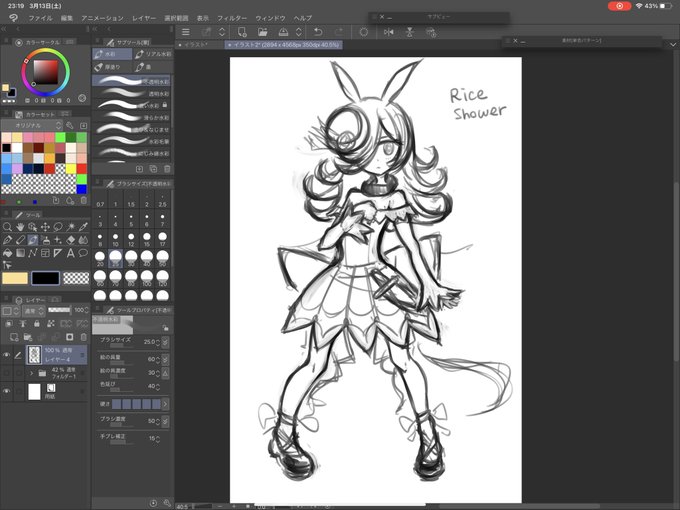
Task: Expand hardness options arrow
Action: coord(165,404)
